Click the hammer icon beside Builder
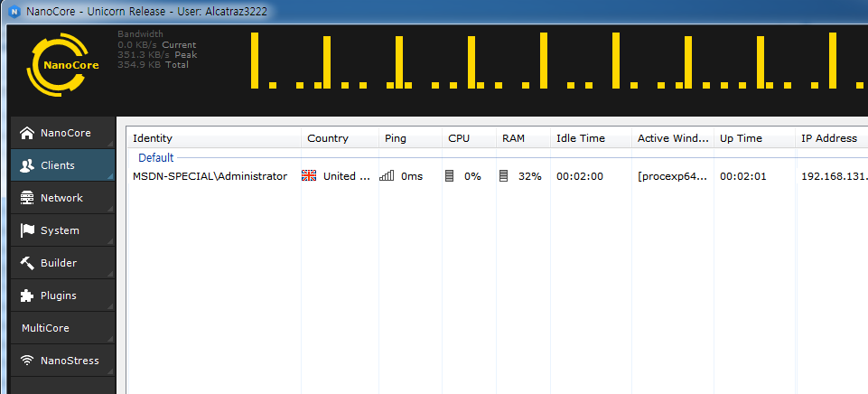The image size is (868, 394). tap(26, 263)
